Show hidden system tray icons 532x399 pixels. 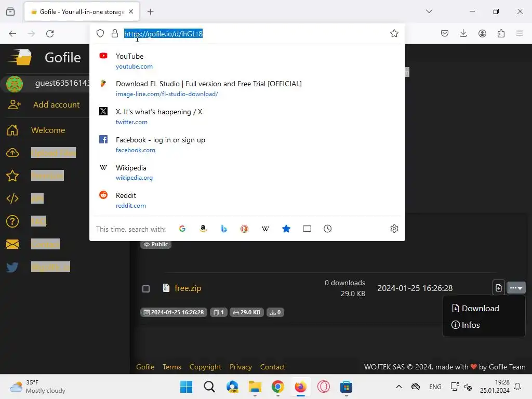pyautogui.click(x=399, y=387)
